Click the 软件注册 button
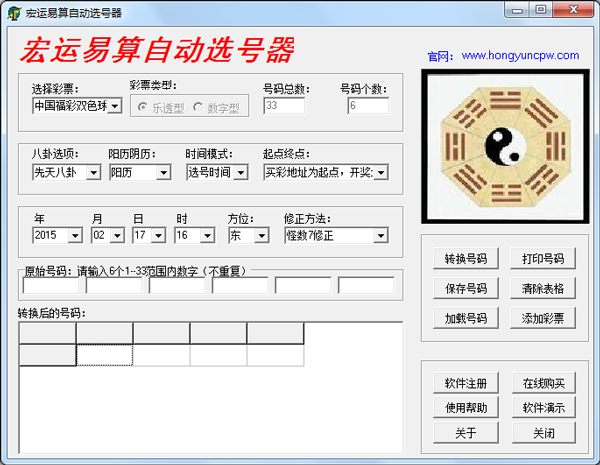Screen dimensions: 600x465 click(x=466, y=383)
